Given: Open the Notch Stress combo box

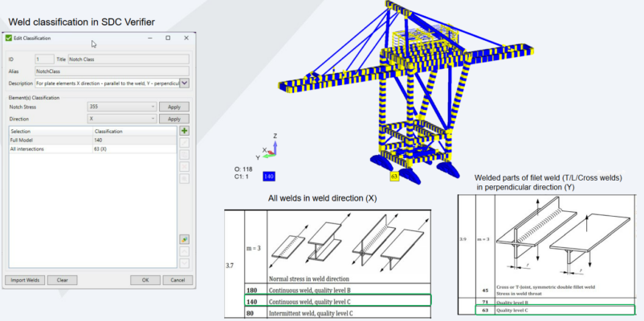Looking at the screenshot, I should tap(122, 107).
